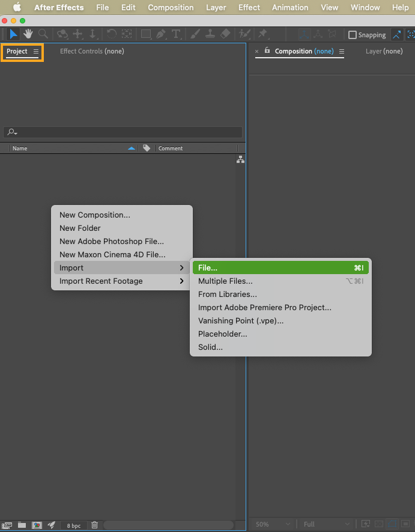Open the 50% magnification dropdown
The width and height of the screenshot is (415, 532).
coord(274,524)
